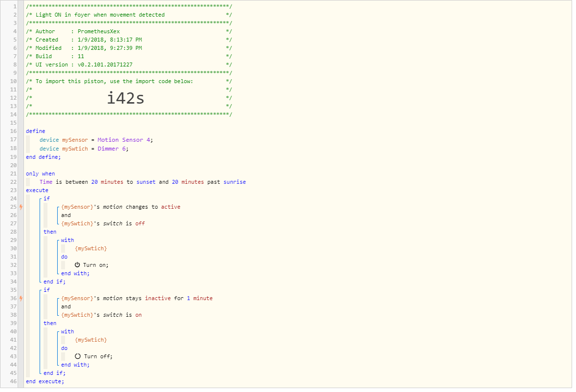Click the 'and' operator on line 37

pos(66,307)
